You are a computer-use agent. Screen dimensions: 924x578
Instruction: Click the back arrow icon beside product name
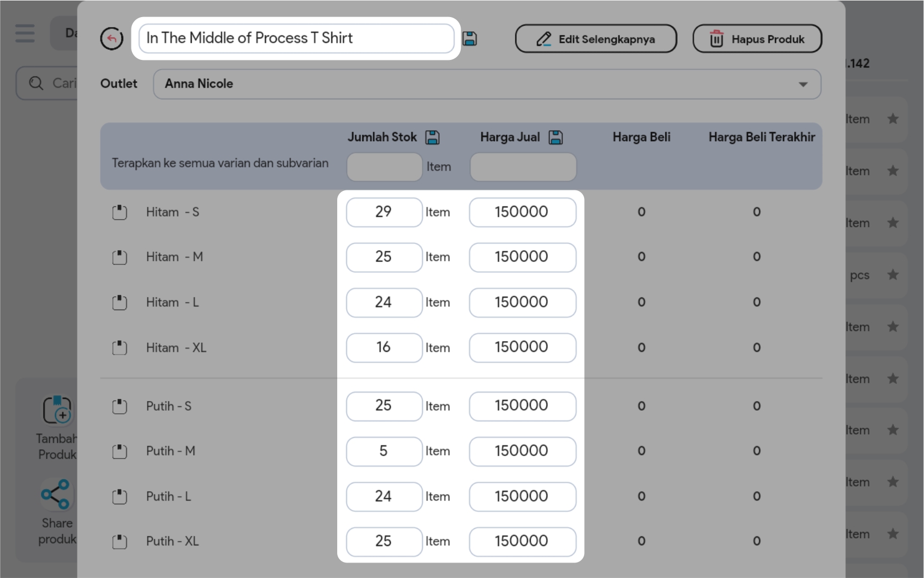[x=111, y=38]
